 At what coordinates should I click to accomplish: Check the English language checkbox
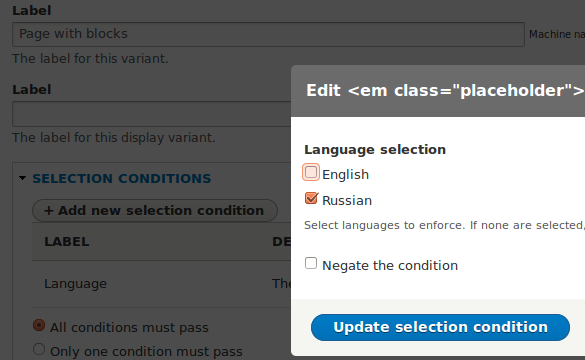point(311,172)
